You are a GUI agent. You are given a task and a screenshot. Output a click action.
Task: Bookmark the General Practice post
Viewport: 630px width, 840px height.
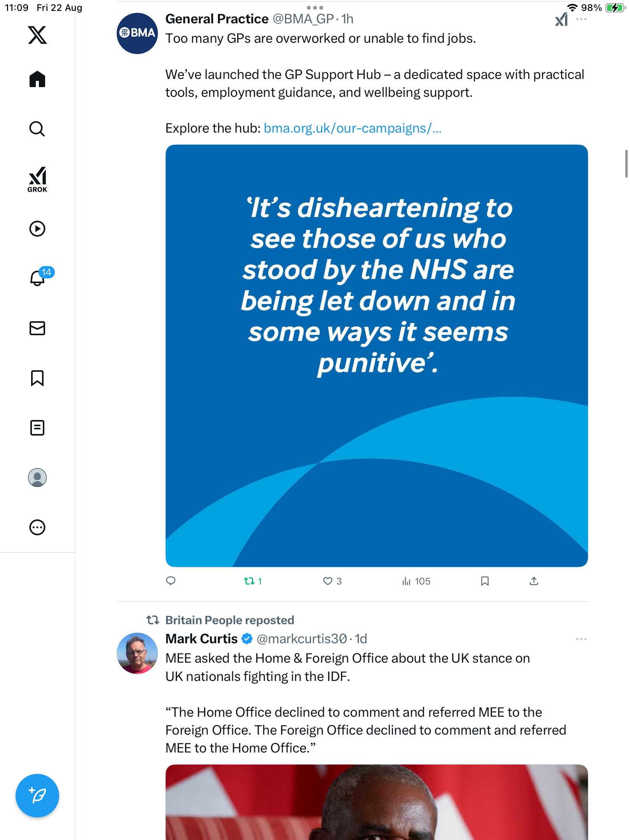(485, 581)
